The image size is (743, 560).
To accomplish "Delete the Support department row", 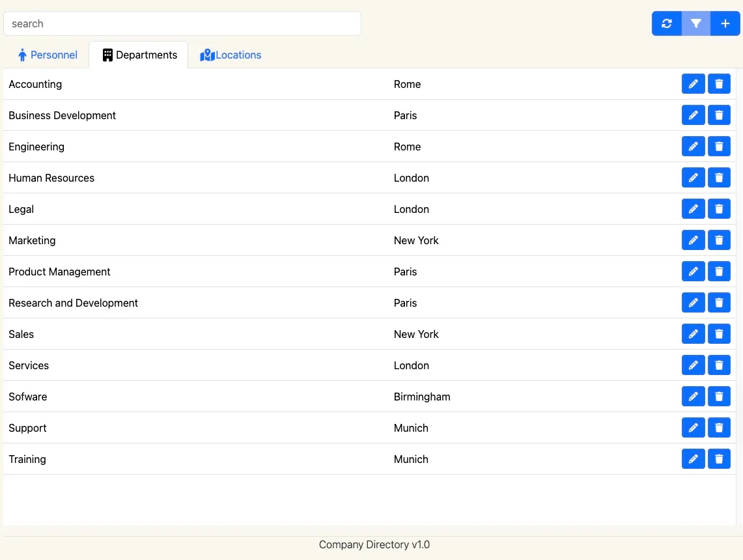I will (719, 428).
